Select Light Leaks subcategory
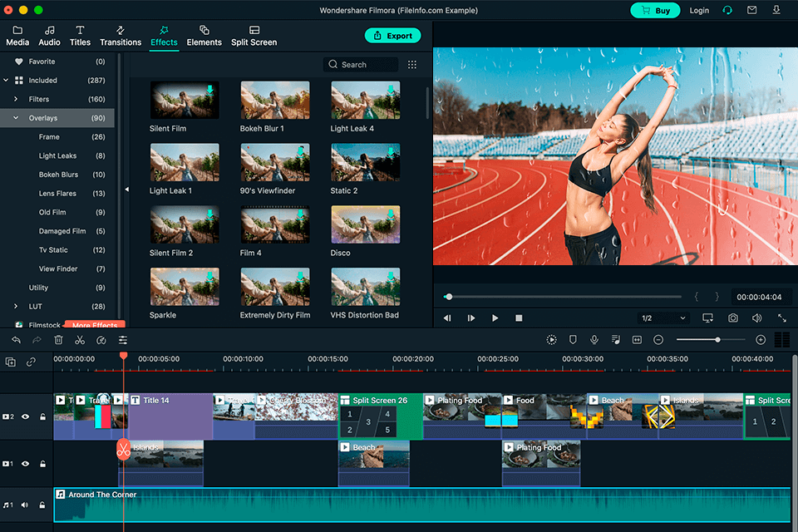 [57, 155]
